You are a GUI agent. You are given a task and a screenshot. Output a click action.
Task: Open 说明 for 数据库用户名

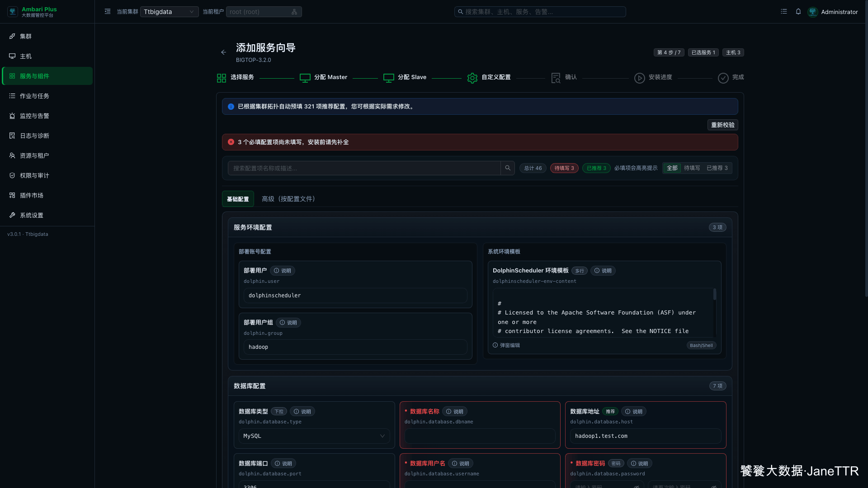[461, 464]
